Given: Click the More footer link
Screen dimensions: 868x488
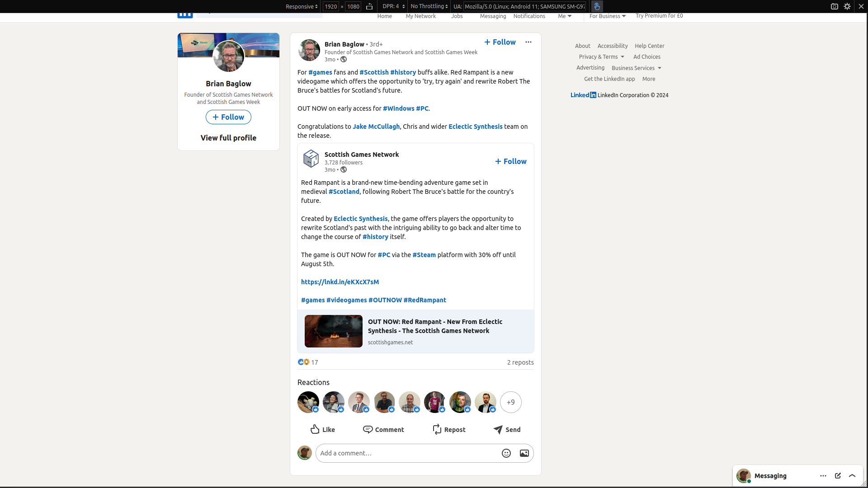Looking at the screenshot, I should [x=649, y=79].
